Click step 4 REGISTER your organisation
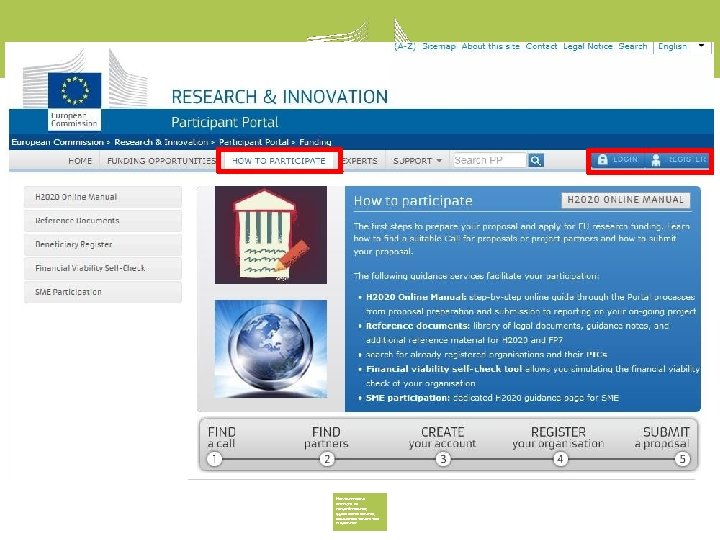The width and height of the screenshot is (720, 540). point(558,444)
